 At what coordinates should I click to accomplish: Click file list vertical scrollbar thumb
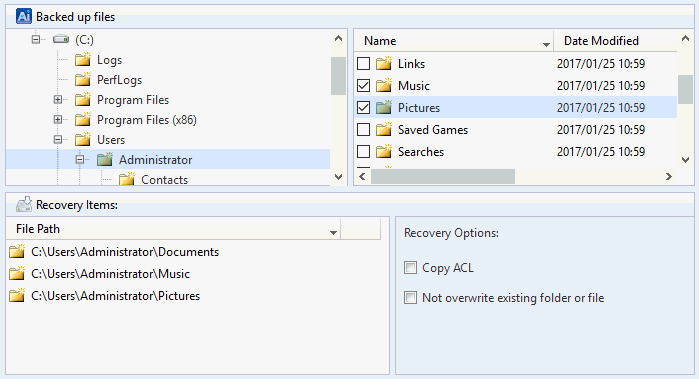point(686,89)
